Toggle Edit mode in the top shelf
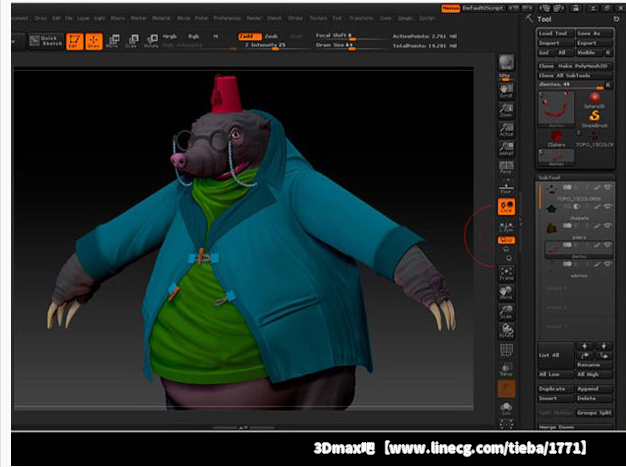 point(75,41)
